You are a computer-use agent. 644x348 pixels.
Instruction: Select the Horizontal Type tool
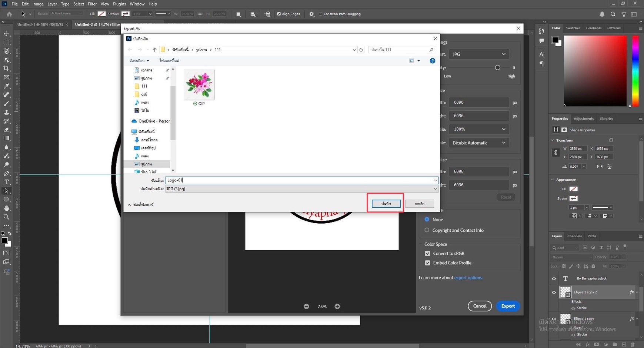pyautogui.click(x=6, y=182)
